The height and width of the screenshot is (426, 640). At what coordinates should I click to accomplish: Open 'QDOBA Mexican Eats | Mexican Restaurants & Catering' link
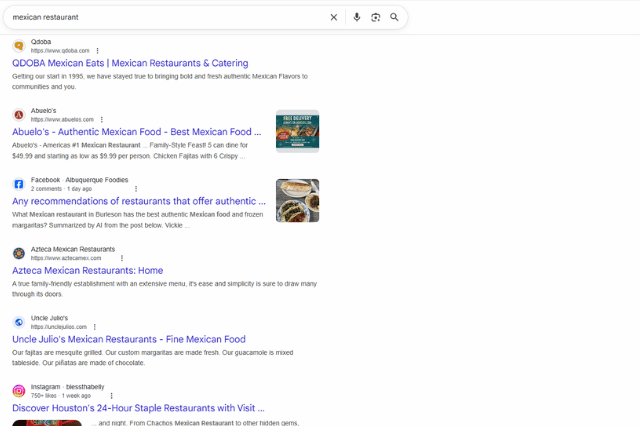[x=130, y=63]
